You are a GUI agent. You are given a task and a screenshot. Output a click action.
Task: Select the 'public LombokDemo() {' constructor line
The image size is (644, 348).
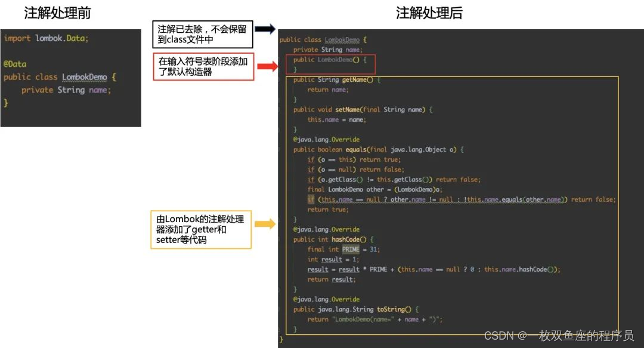click(330, 60)
